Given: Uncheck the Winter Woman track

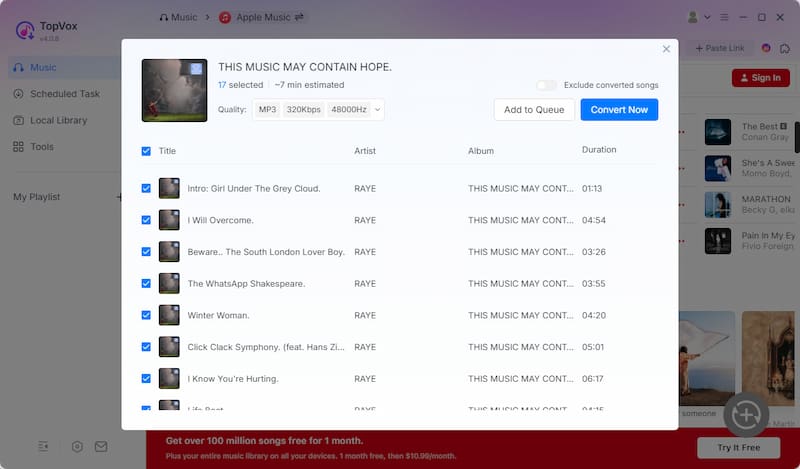Looking at the screenshot, I should click(146, 315).
